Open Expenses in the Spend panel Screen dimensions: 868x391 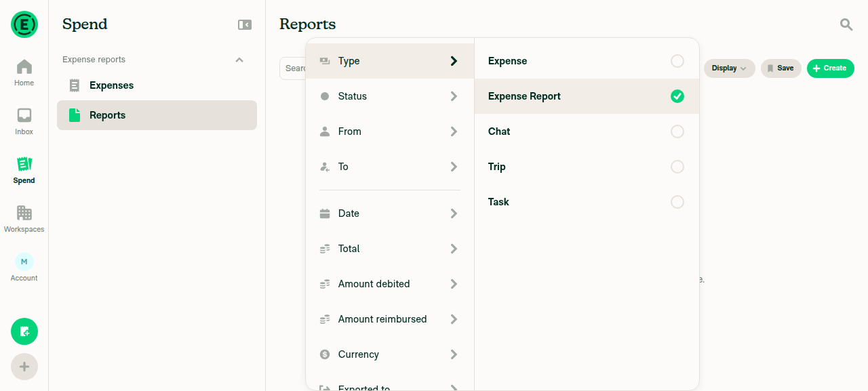[x=157, y=85]
